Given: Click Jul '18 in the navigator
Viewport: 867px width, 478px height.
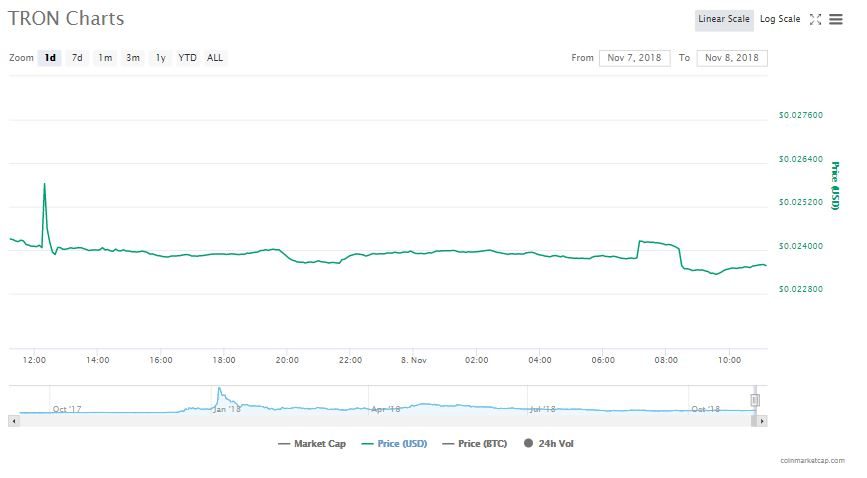Looking at the screenshot, I should click(x=542, y=409).
